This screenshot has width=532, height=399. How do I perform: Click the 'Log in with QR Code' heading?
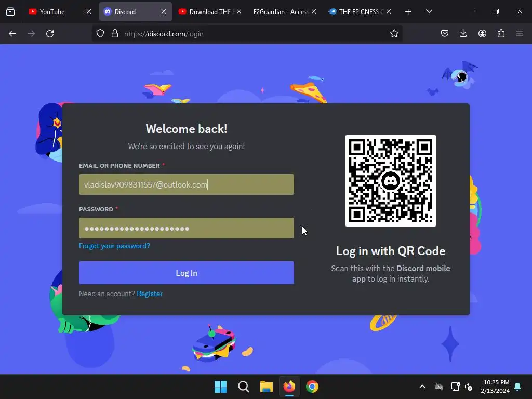(391, 251)
